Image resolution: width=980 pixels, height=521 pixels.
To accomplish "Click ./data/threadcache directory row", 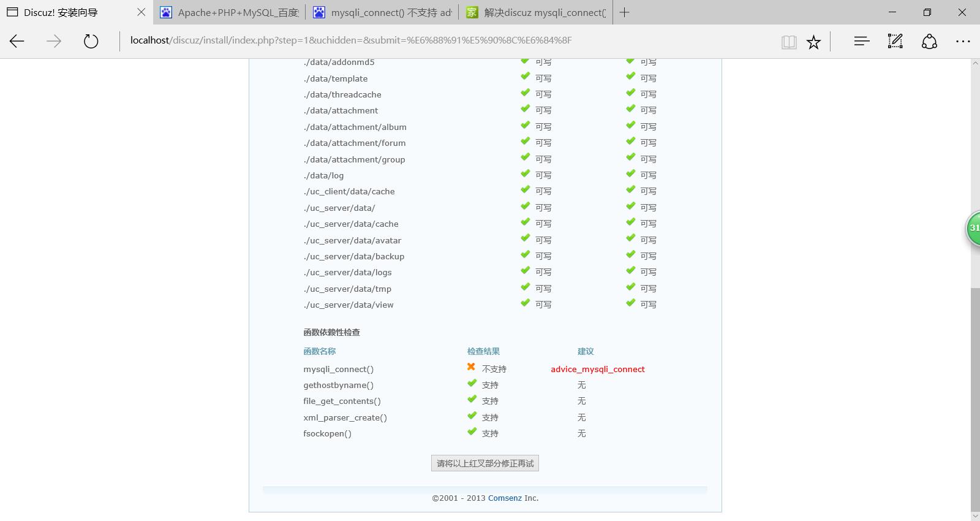I will pos(342,94).
